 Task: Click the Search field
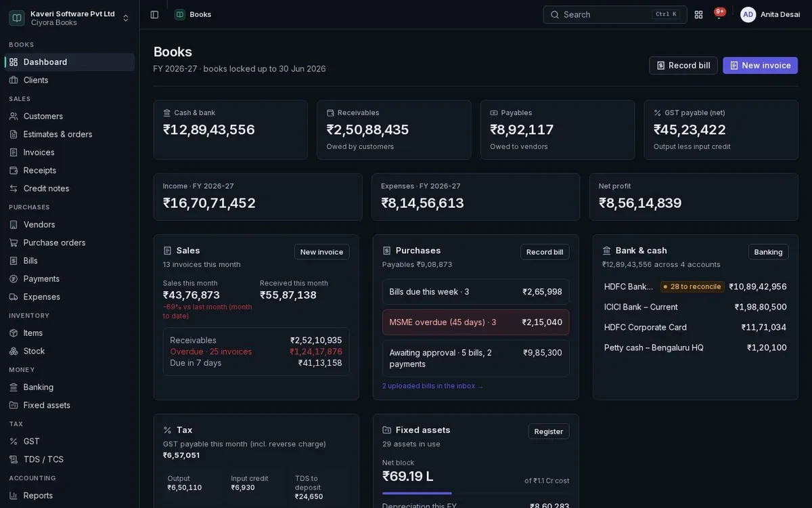pyautogui.click(x=615, y=14)
